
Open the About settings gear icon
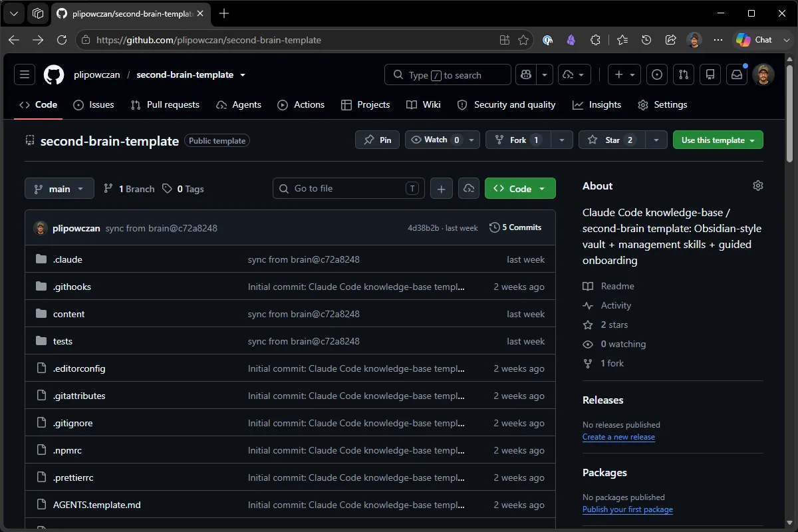(758, 186)
